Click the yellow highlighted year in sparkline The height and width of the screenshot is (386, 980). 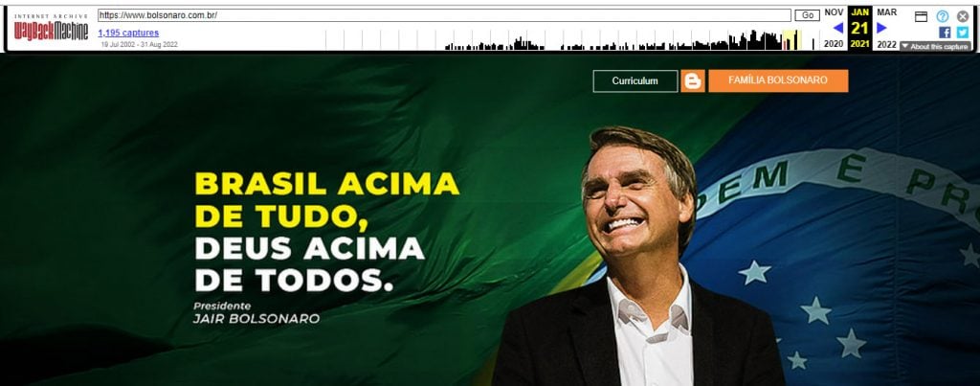point(791,39)
